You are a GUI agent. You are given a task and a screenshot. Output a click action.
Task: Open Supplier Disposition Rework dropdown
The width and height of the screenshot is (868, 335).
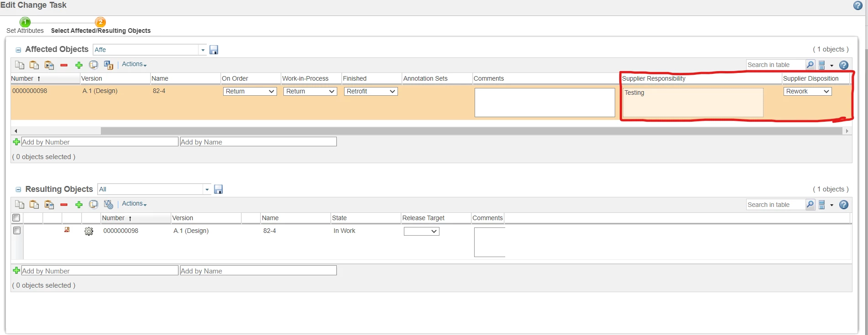point(807,91)
